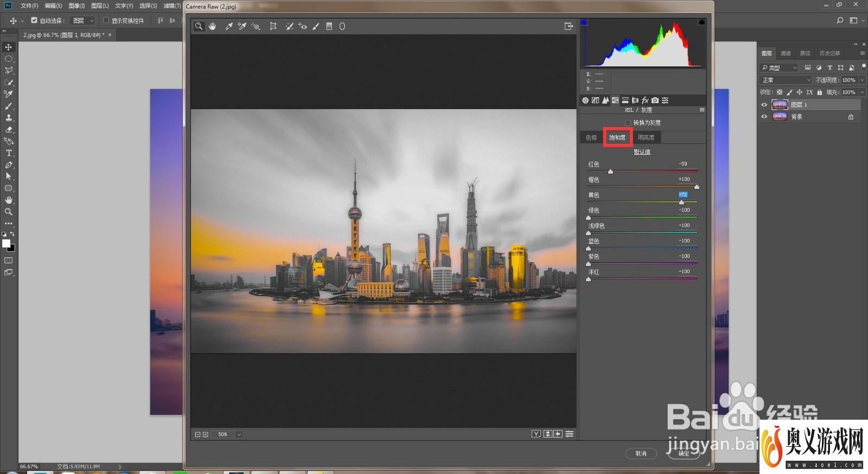Select the Move tool in Photoshop toolbox
868x474 pixels.
pyautogui.click(x=9, y=47)
